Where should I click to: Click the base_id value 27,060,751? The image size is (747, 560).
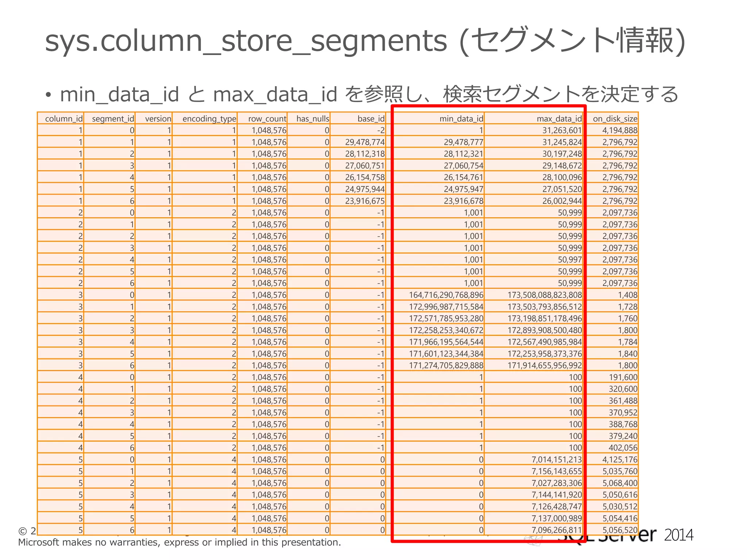[x=365, y=166]
